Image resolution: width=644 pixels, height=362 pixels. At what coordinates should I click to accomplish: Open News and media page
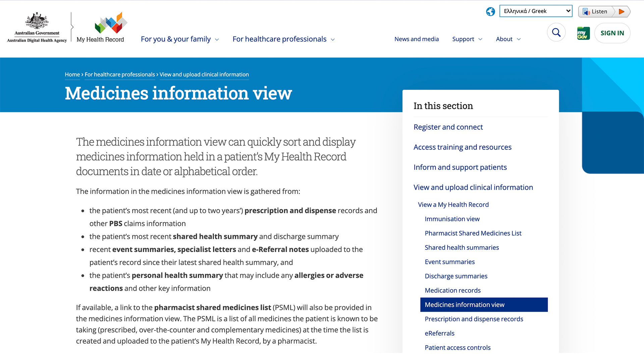417,39
